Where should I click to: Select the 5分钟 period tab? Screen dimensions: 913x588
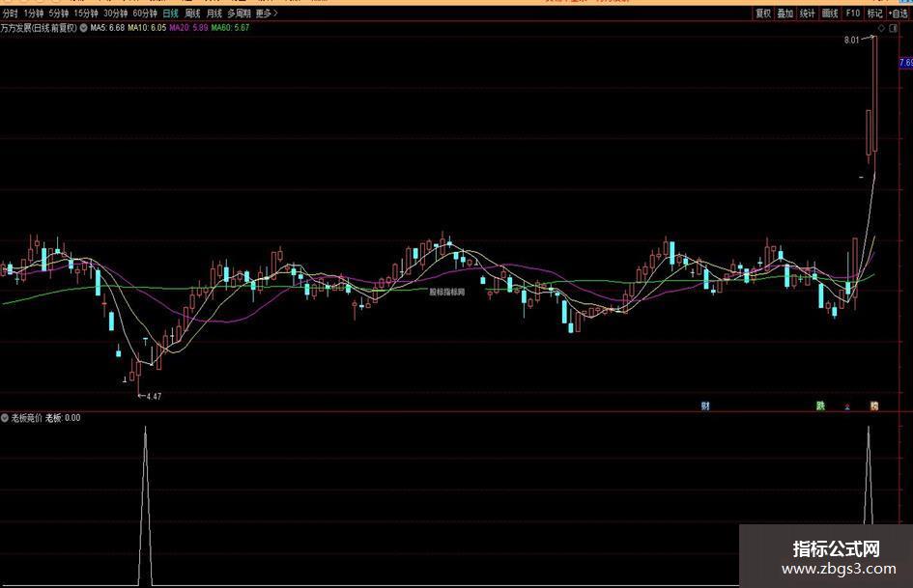58,13
